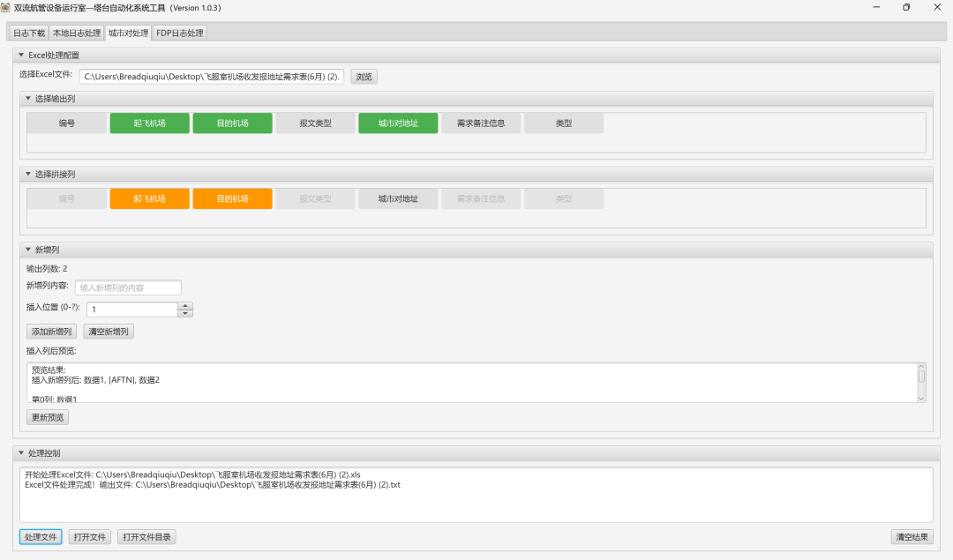Collapse the 选择拼接列 panel
This screenshot has width=953, height=560.
(x=28, y=175)
